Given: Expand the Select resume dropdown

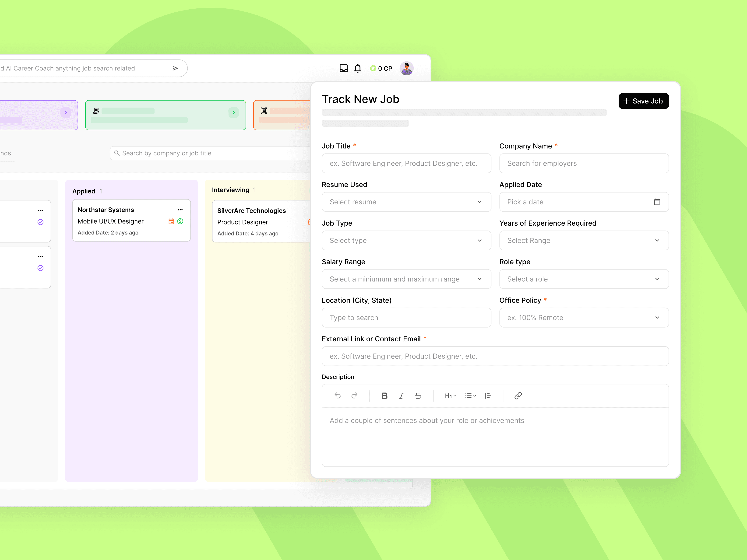Looking at the screenshot, I should tap(406, 202).
